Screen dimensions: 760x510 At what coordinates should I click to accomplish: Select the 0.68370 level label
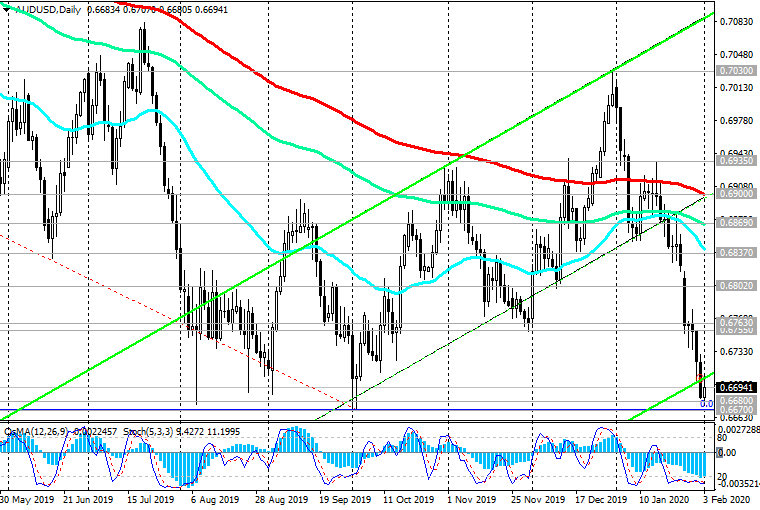pyautogui.click(x=736, y=253)
